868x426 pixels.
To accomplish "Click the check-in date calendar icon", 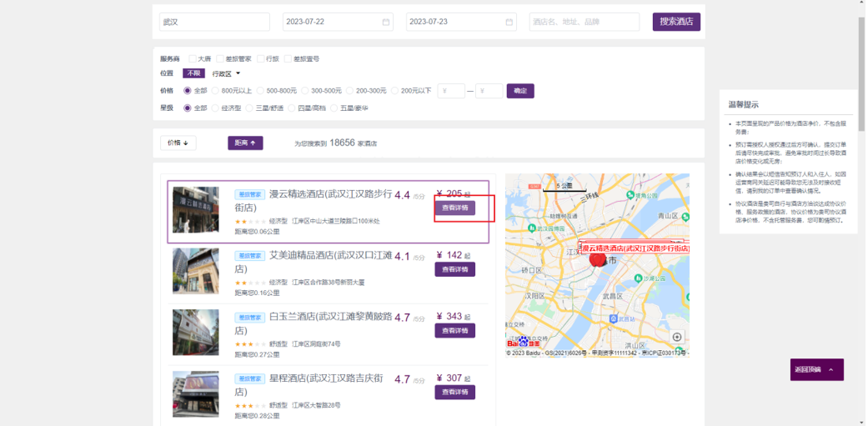I will click(x=385, y=22).
